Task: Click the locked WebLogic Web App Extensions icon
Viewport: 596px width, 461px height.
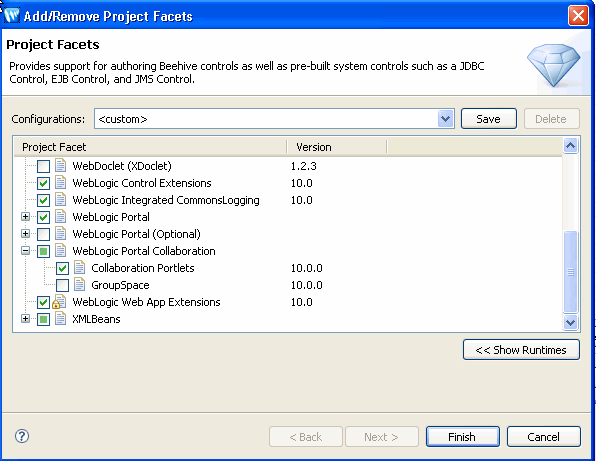Action: (59, 301)
